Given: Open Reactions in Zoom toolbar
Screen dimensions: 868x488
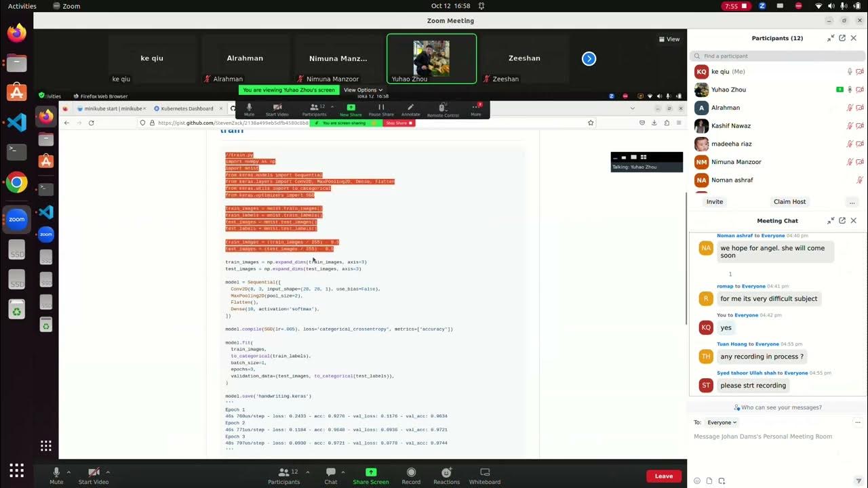Looking at the screenshot, I should (x=446, y=475).
